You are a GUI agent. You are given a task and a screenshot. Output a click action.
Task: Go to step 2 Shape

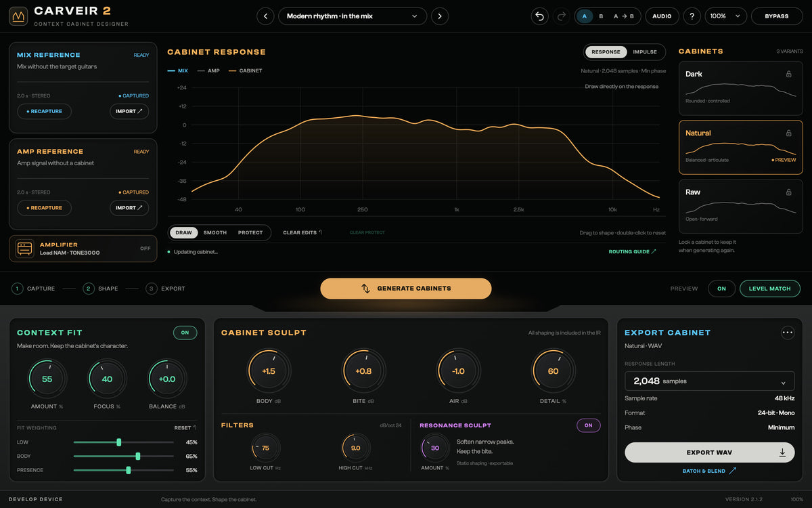[101, 289]
